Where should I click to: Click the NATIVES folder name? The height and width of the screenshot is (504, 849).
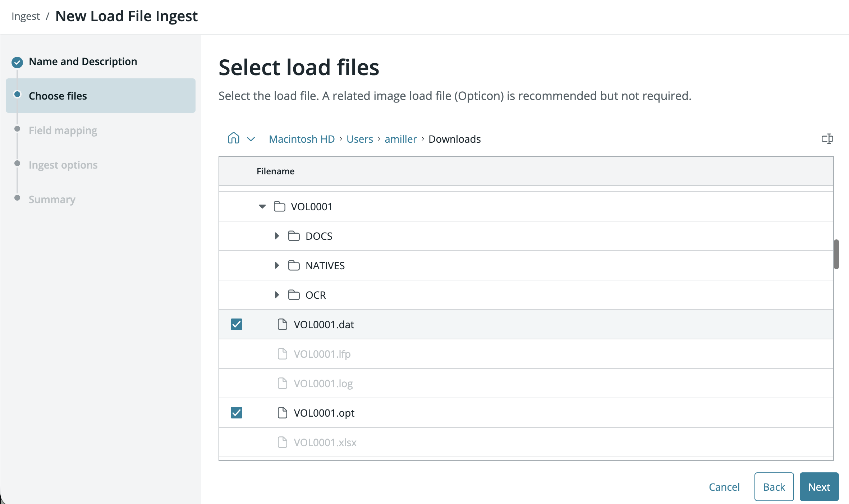[325, 266]
